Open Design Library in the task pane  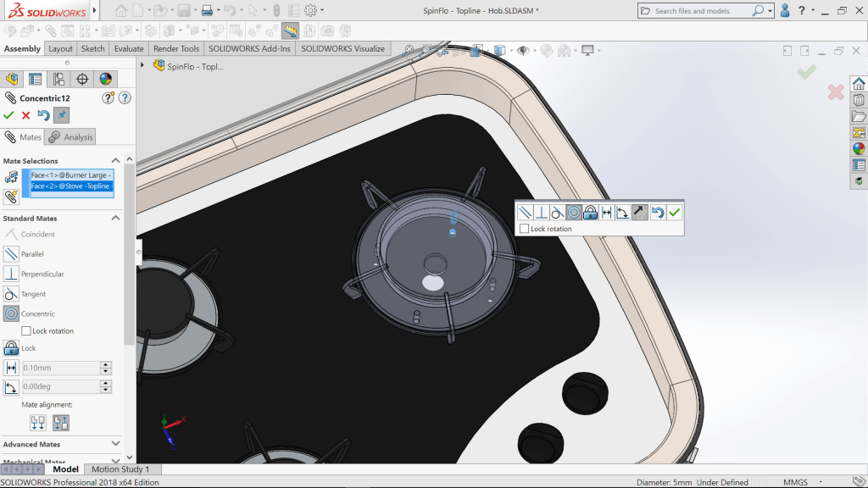point(859,100)
